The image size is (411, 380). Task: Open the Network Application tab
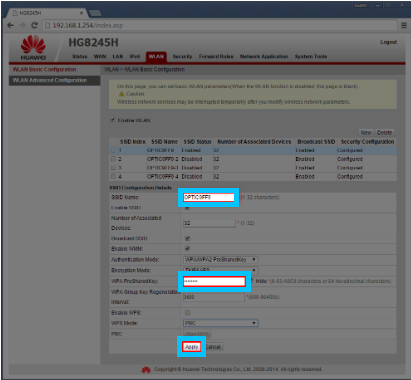coord(264,56)
